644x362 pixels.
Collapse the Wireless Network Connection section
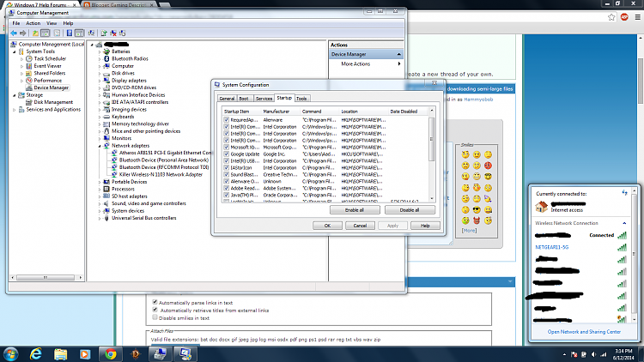[624, 223]
